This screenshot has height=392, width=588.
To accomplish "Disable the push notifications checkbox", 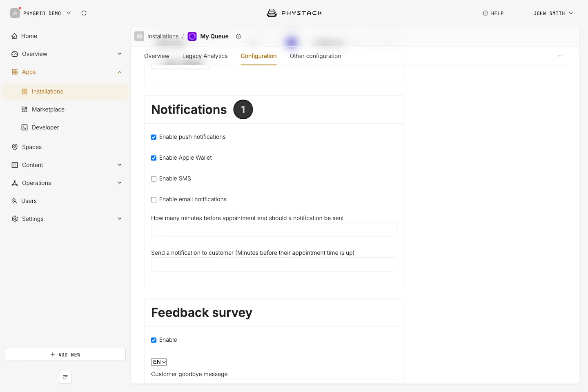I will [154, 137].
